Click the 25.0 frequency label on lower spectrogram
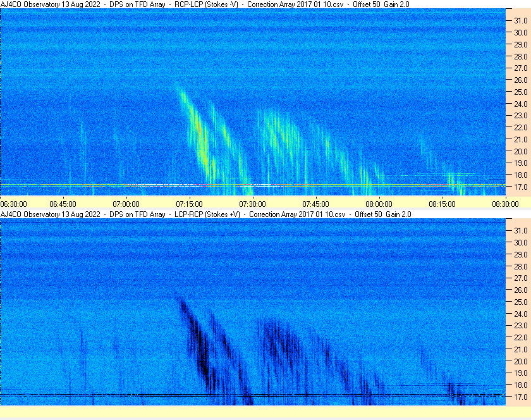The height and width of the screenshot is (420, 531). point(521,302)
